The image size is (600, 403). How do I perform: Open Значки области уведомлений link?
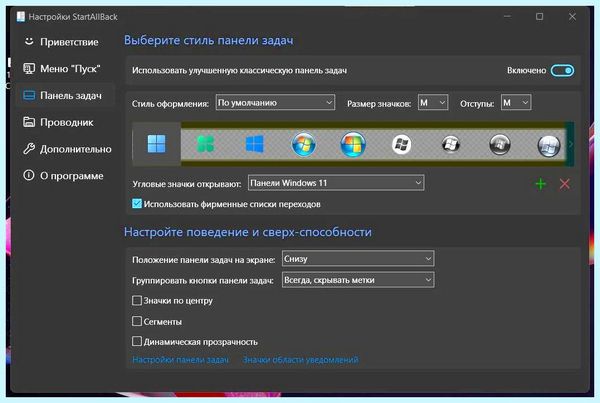[x=301, y=359]
